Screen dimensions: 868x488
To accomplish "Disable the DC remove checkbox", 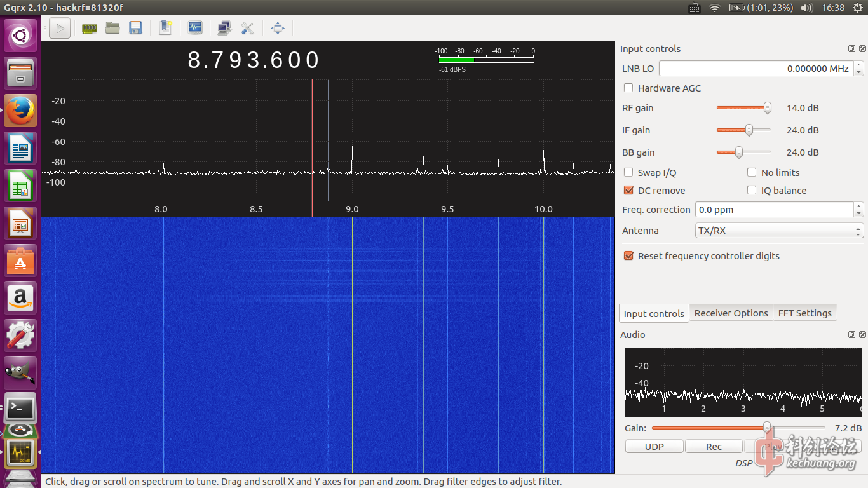I will (628, 190).
